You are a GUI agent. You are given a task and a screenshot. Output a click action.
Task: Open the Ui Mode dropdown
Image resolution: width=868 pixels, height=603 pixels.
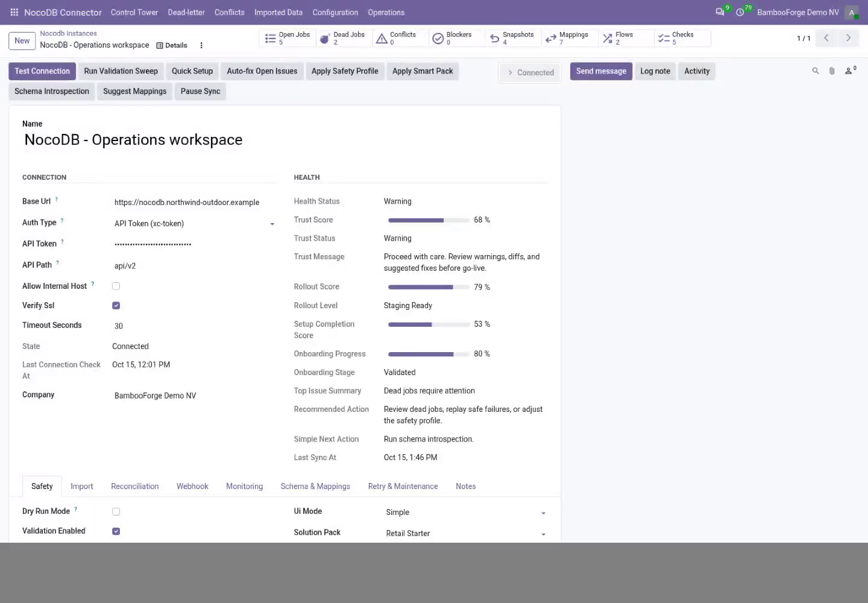pyautogui.click(x=466, y=513)
